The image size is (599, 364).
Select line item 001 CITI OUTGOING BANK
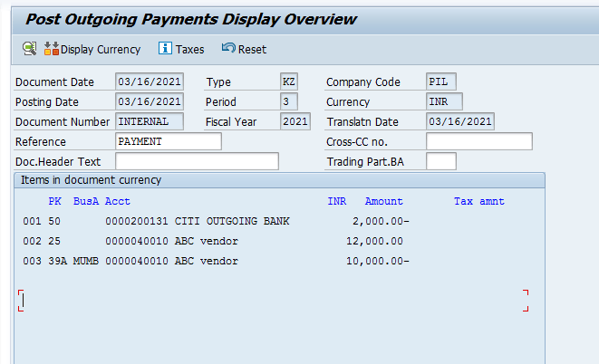tap(217, 221)
